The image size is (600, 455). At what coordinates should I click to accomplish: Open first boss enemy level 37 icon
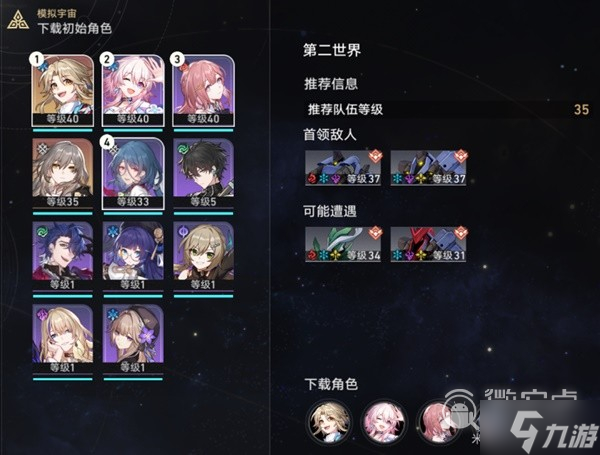point(343,168)
